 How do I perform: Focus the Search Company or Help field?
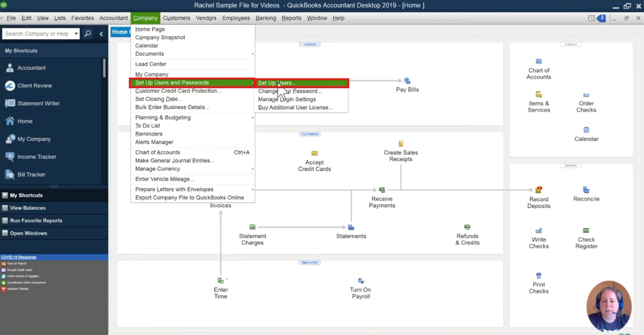point(38,34)
